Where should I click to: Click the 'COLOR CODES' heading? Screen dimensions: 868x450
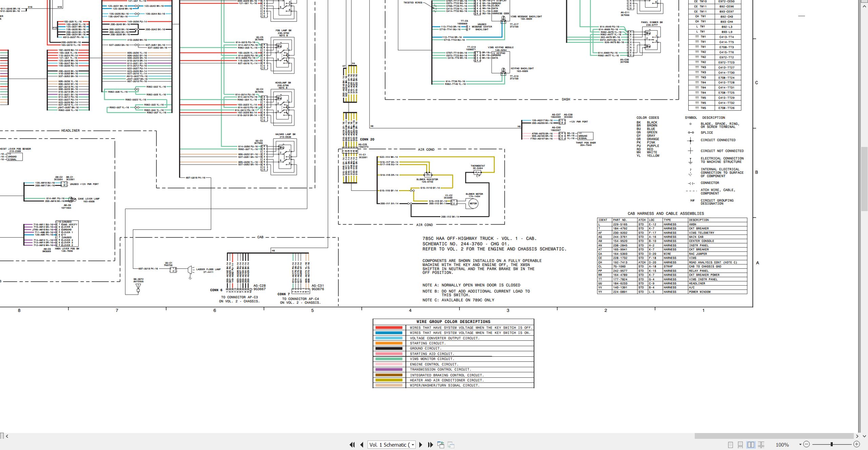pyautogui.click(x=648, y=118)
